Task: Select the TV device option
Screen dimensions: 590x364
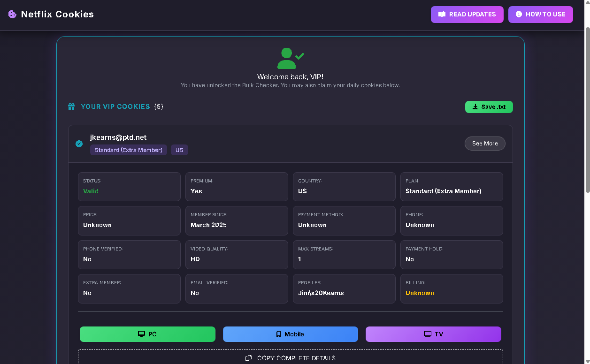Action: click(433, 334)
